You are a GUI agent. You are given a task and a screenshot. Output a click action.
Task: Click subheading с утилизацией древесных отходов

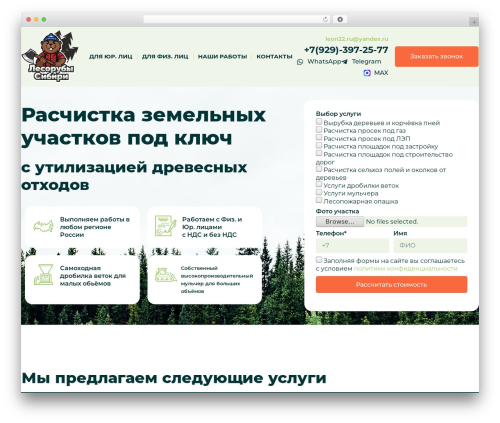click(x=134, y=176)
